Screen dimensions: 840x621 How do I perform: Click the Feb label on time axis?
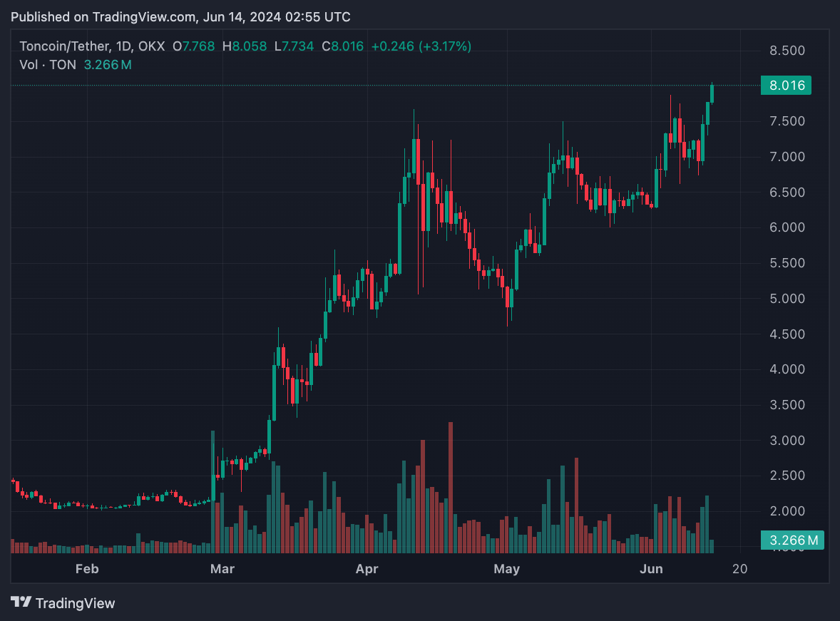[x=87, y=568]
